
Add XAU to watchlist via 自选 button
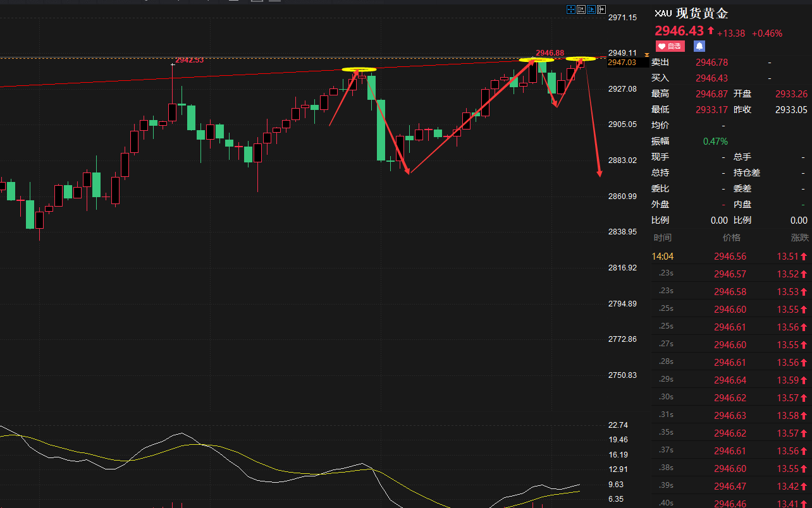point(670,46)
